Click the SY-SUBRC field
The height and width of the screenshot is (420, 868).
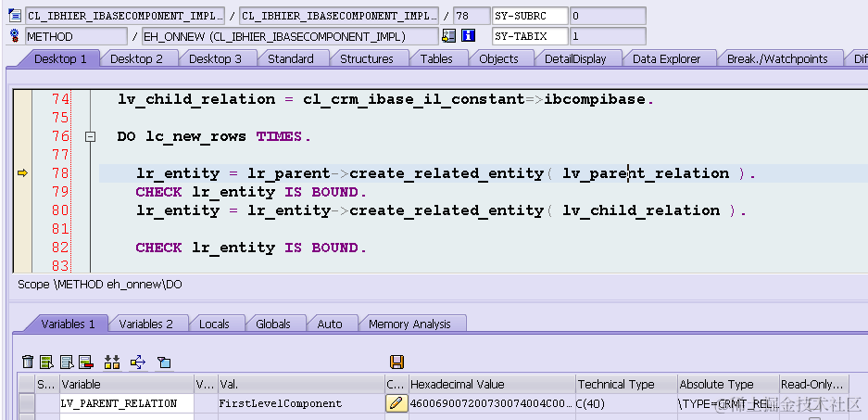[530, 16]
